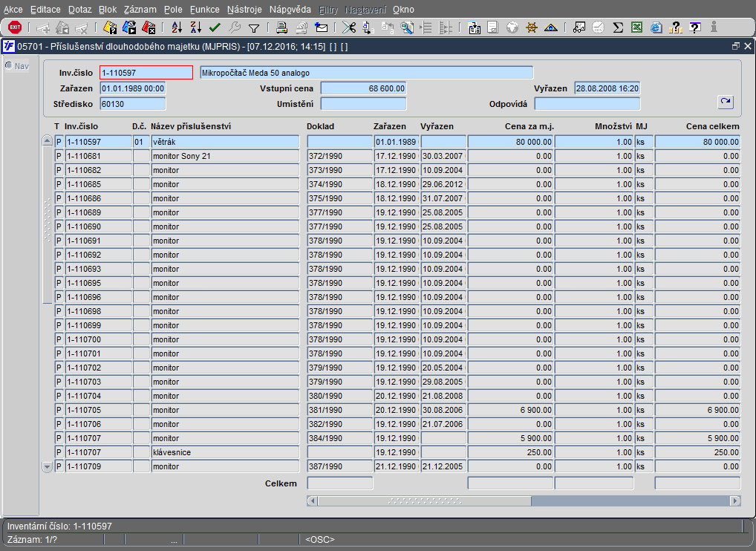Open the Záznam menu
The width and height of the screenshot is (756, 551).
pyautogui.click(x=140, y=9)
